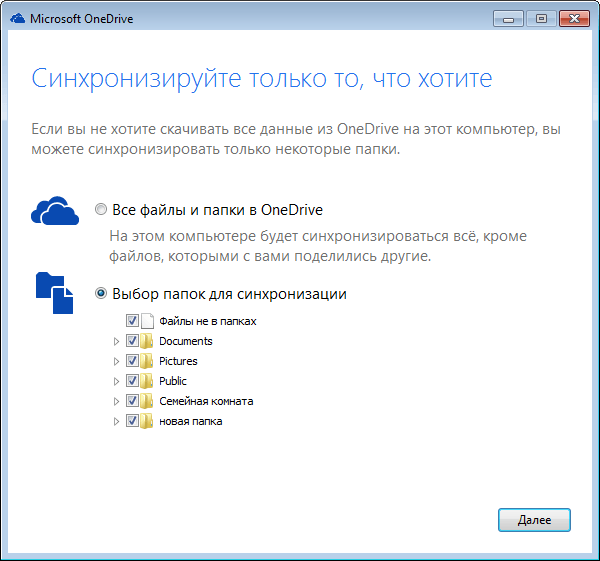The width and height of the screenshot is (600, 561).
Task: Expand the 'новая папка' folder tree
Action: coord(116,421)
